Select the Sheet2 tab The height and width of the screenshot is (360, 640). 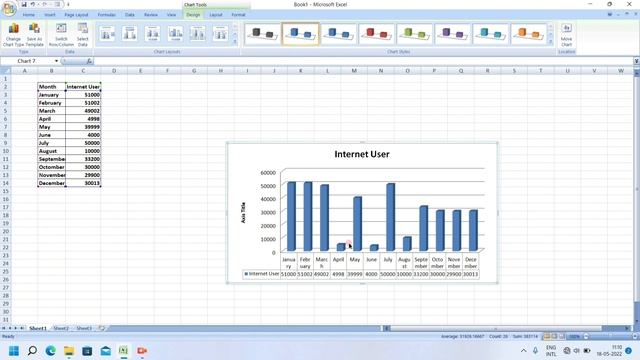tap(61, 329)
